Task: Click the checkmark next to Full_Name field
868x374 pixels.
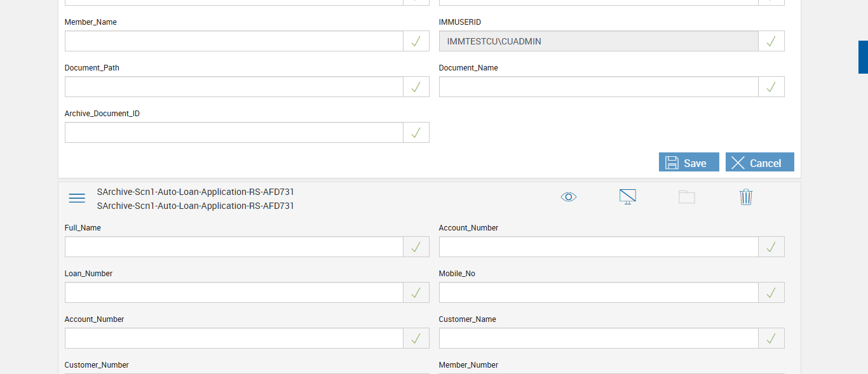Action: pos(416,247)
